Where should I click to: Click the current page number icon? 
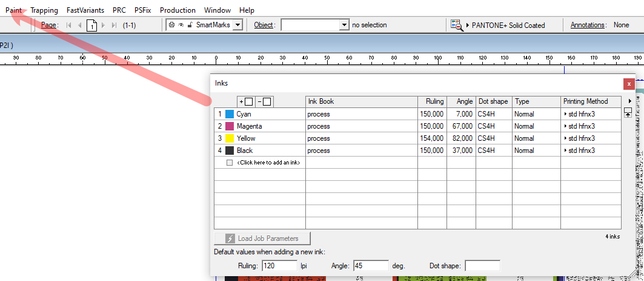click(92, 25)
